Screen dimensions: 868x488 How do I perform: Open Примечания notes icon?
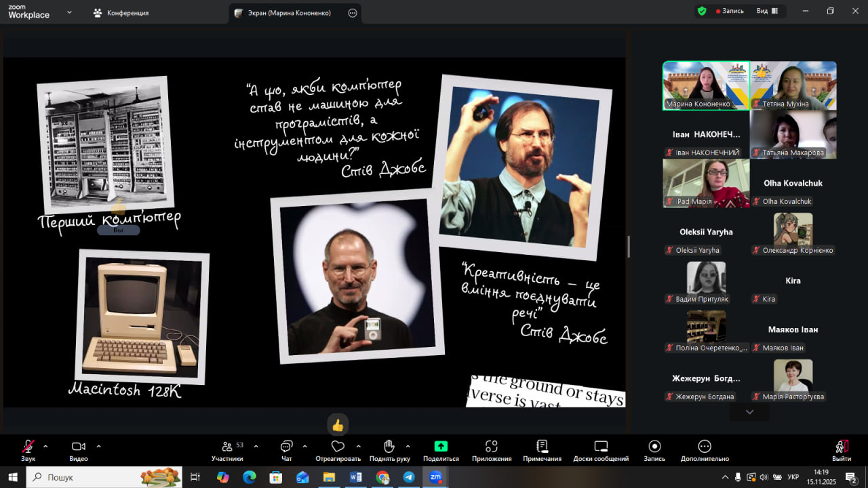(542, 447)
